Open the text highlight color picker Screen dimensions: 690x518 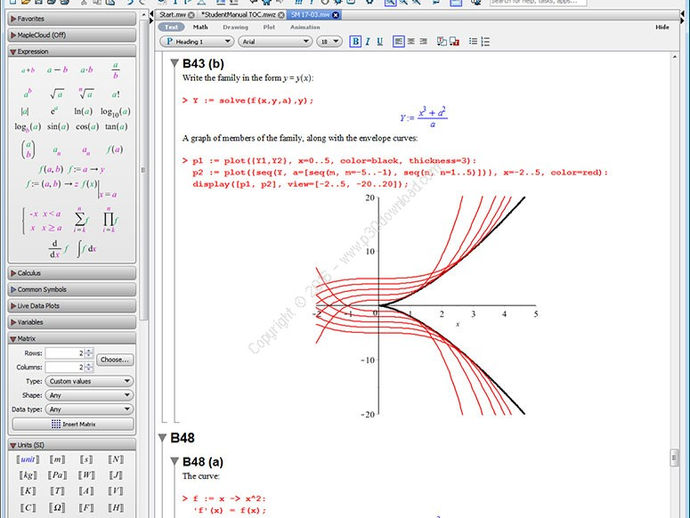click(x=455, y=41)
